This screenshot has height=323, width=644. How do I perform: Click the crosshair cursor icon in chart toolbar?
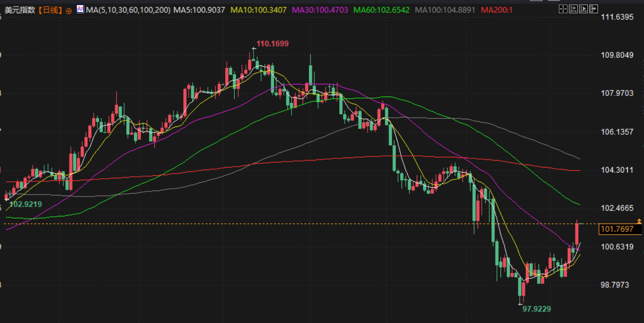click(x=563, y=9)
